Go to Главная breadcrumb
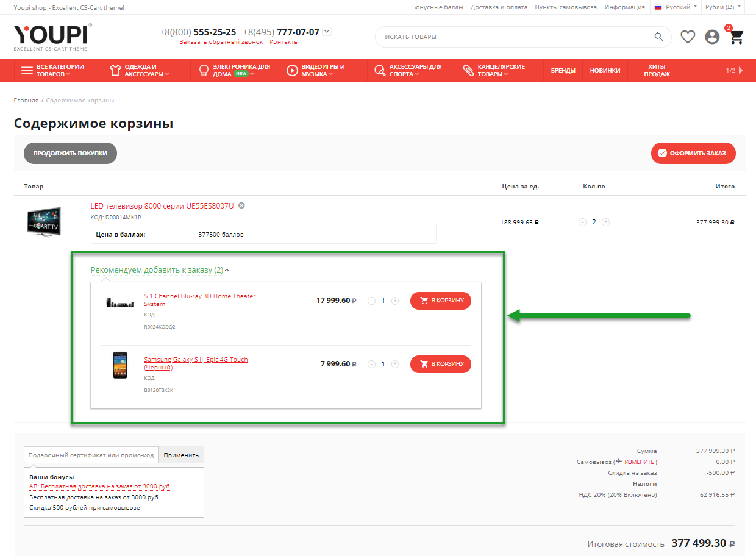The height and width of the screenshot is (556, 756). pos(26,100)
